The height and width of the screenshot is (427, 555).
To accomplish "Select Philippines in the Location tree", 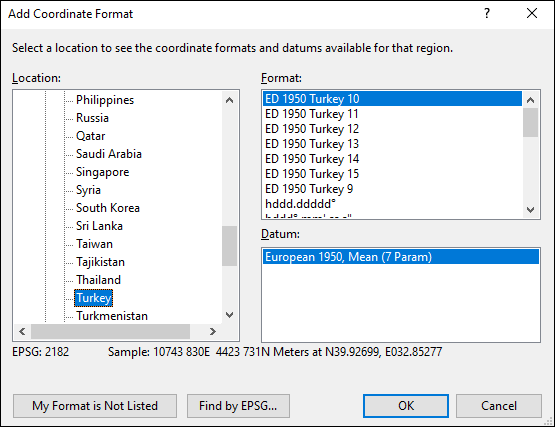I will pyautogui.click(x=105, y=100).
